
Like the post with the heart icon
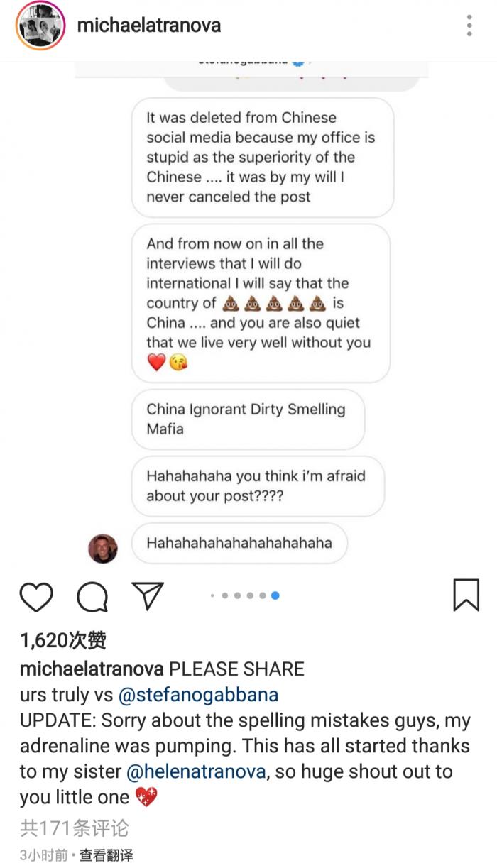click(36, 597)
